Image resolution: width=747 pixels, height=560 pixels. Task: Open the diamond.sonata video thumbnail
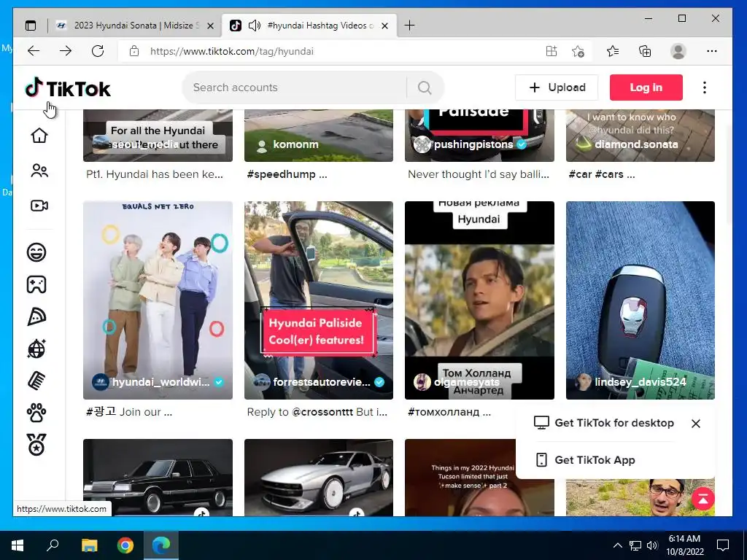pos(640,136)
